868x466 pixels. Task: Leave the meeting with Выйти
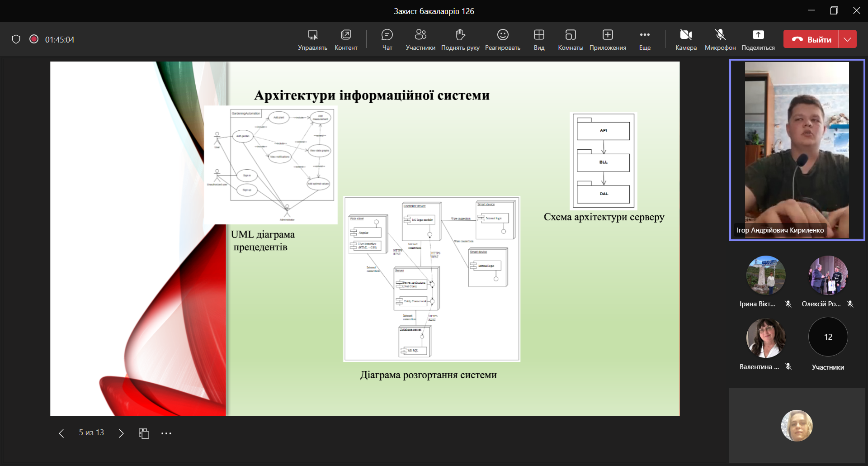pos(811,39)
